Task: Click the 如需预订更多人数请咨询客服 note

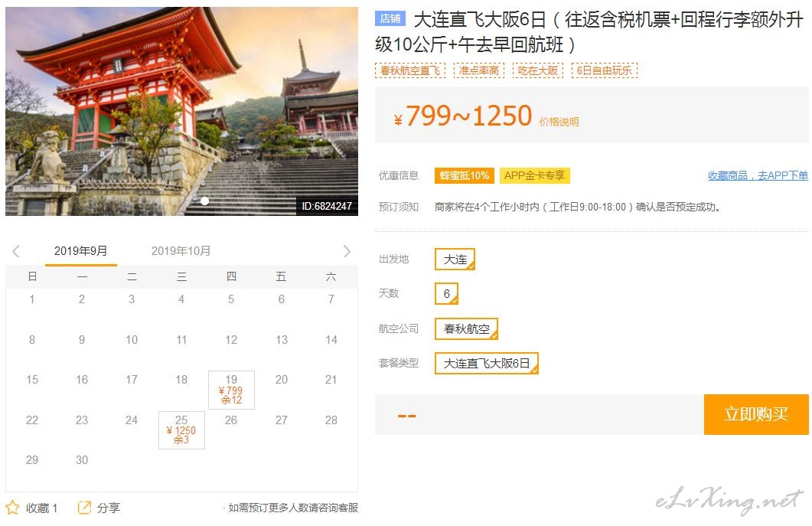Action: click(x=293, y=508)
